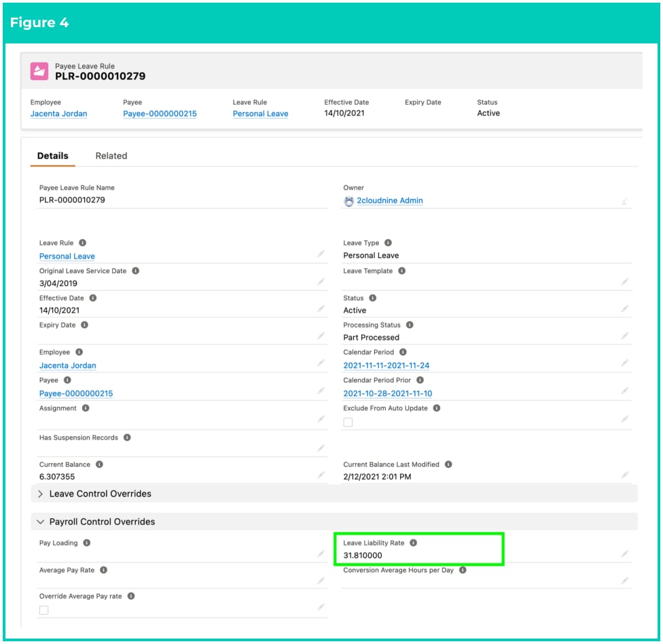Click info icon next to Calendar Period Prior
Viewport: 663px width, 644px height.
point(420,380)
